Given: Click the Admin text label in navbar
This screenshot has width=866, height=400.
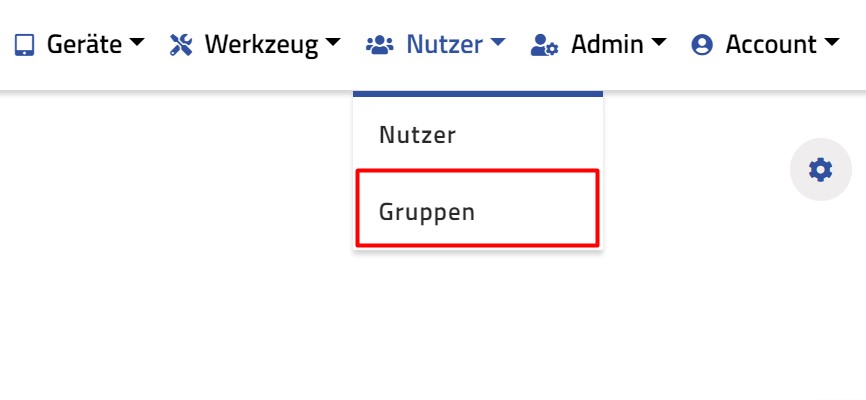Looking at the screenshot, I should click(x=608, y=44).
